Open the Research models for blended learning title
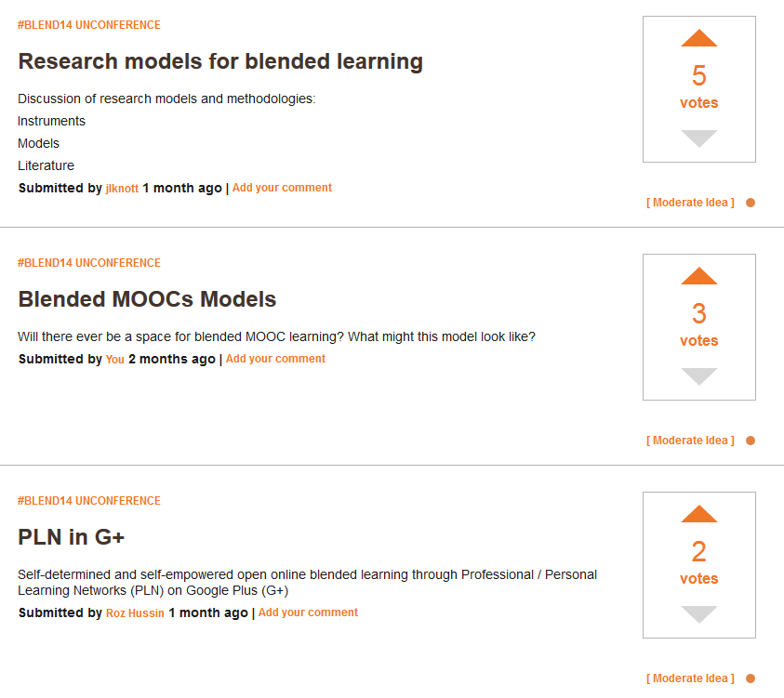Image resolution: width=784 pixels, height=698 pixels. click(220, 62)
